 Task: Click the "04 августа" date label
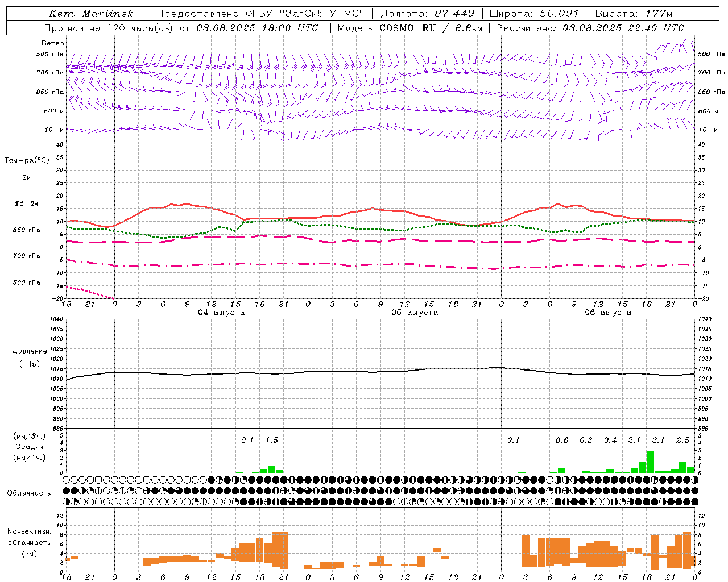pos(221,313)
